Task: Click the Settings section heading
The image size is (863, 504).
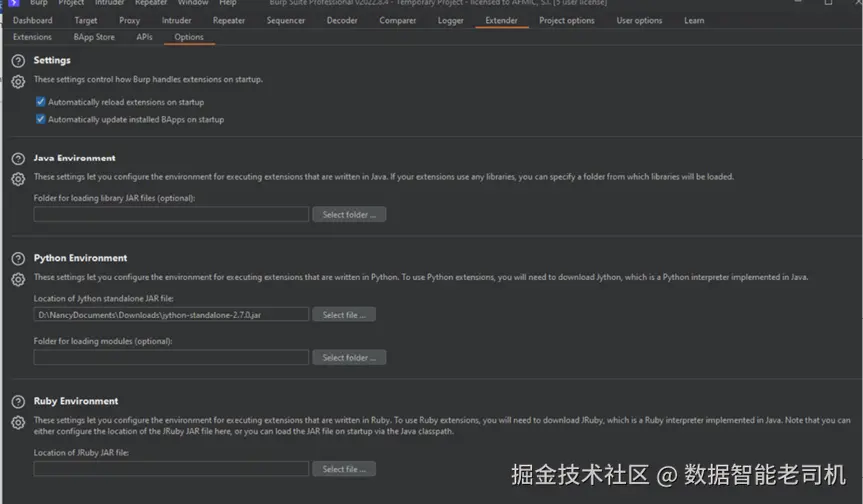Action: click(x=52, y=60)
